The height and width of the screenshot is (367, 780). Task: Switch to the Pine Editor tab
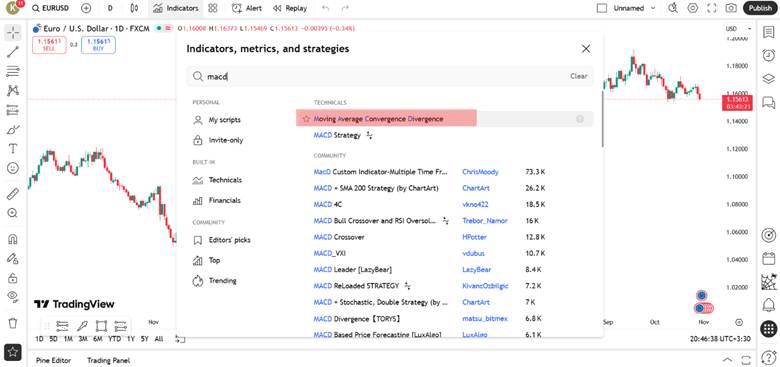click(x=54, y=360)
